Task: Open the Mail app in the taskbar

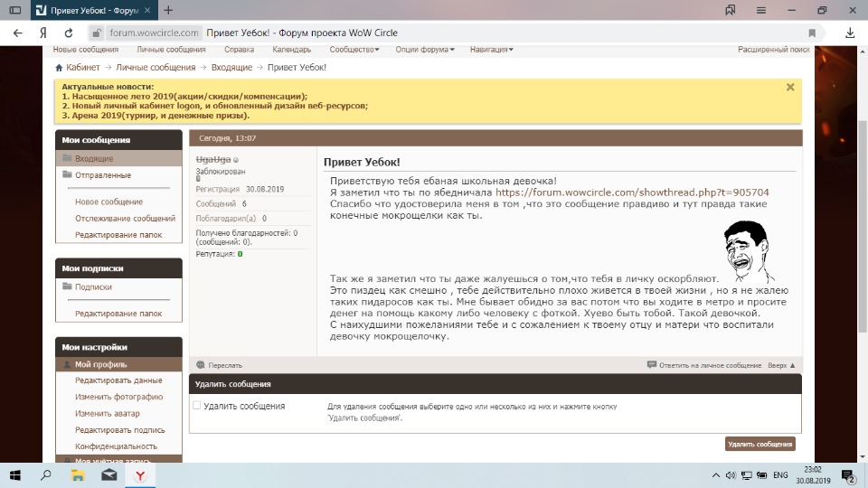Action: [108, 474]
